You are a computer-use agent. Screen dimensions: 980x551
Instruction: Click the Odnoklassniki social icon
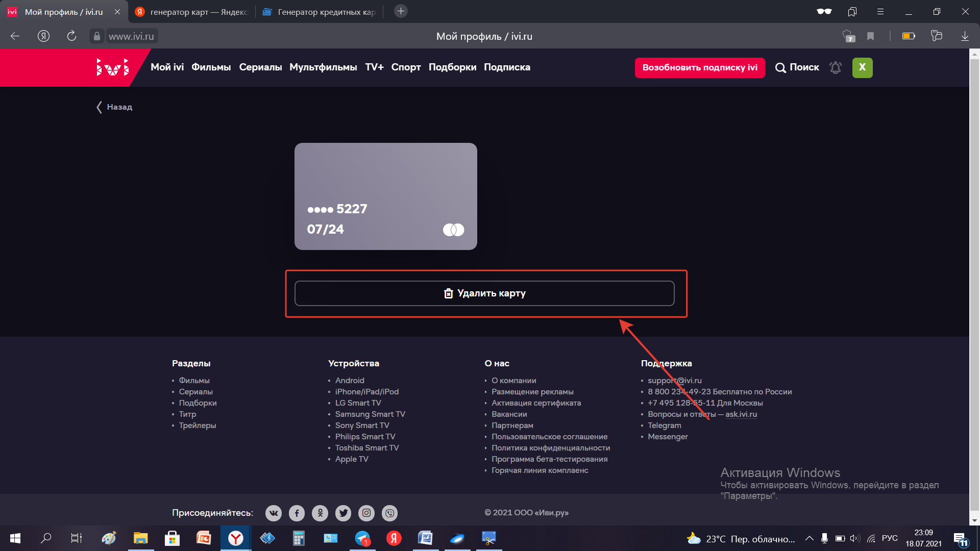pyautogui.click(x=320, y=513)
